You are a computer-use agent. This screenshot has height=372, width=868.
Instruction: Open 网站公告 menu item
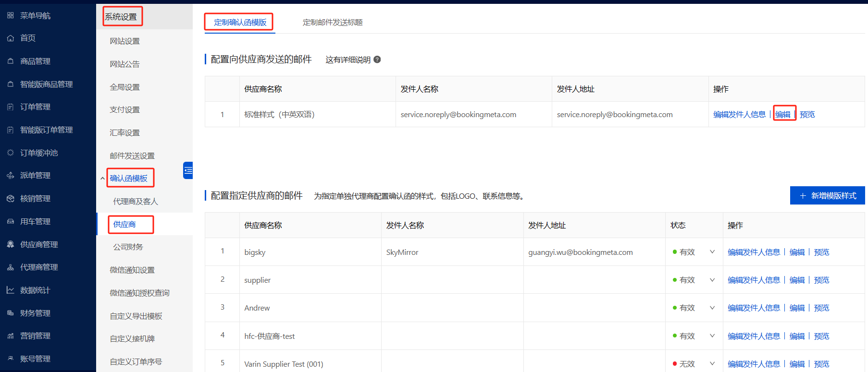pos(125,64)
